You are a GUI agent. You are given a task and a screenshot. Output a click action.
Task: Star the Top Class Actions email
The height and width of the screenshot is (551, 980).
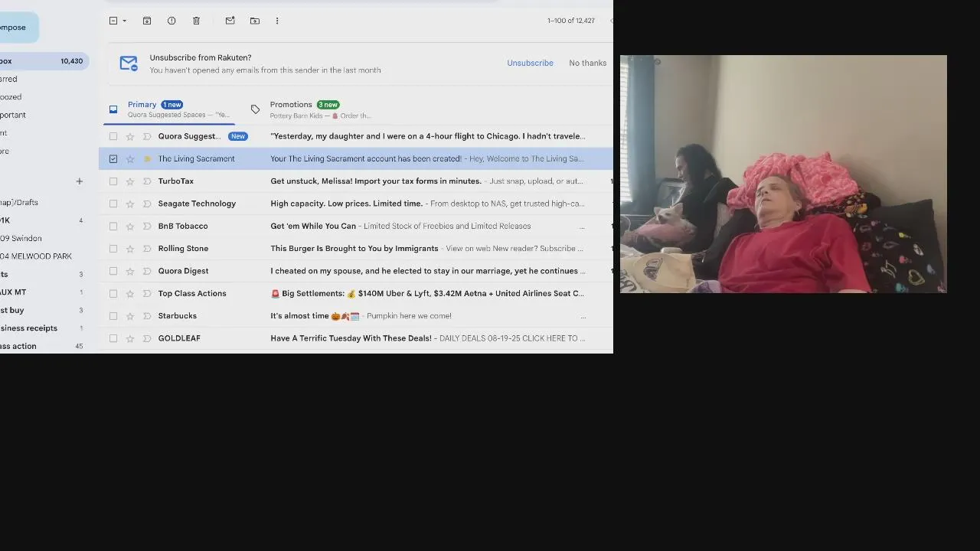pos(130,294)
